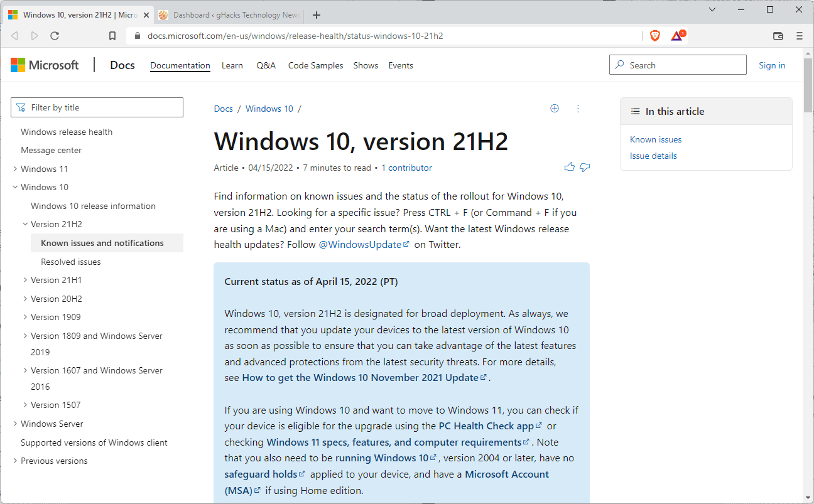Open Windows 10 release information
This screenshot has height=504, width=814.
pos(93,206)
